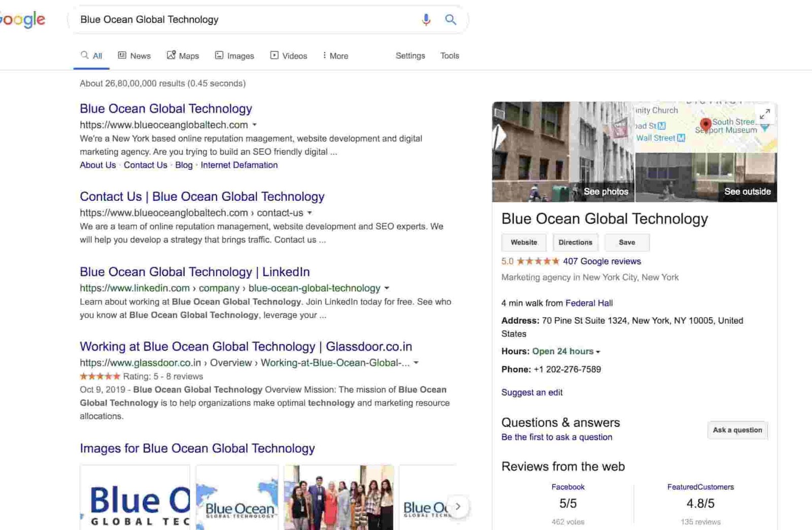Click the Ask a question button
The image size is (812, 530).
point(737,430)
